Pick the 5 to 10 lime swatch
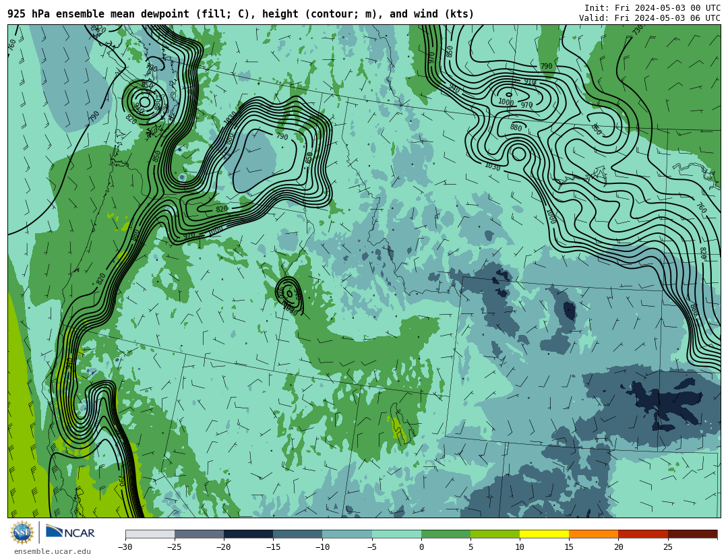Viewport: 728px width, 560px height. [495, 534]
